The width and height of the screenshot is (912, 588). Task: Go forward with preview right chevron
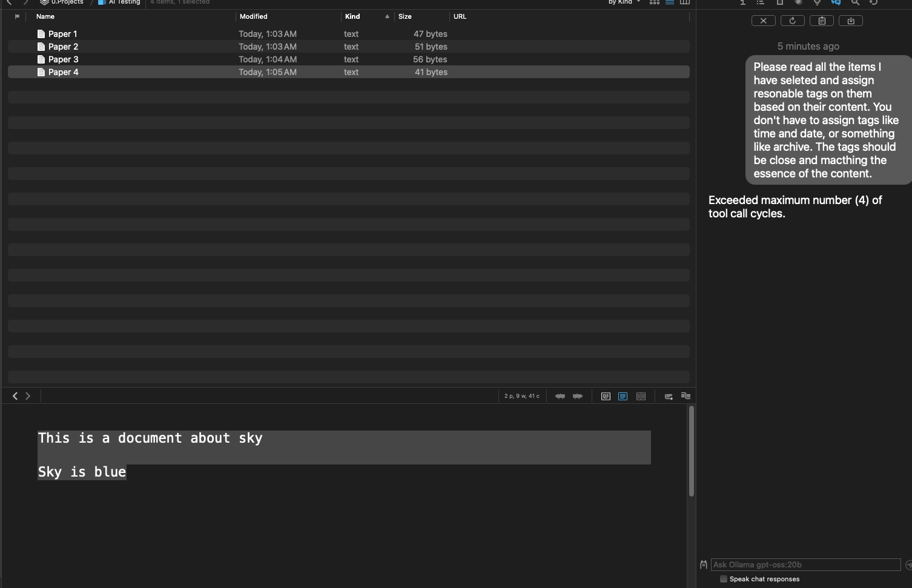click(x=28, y=396)
